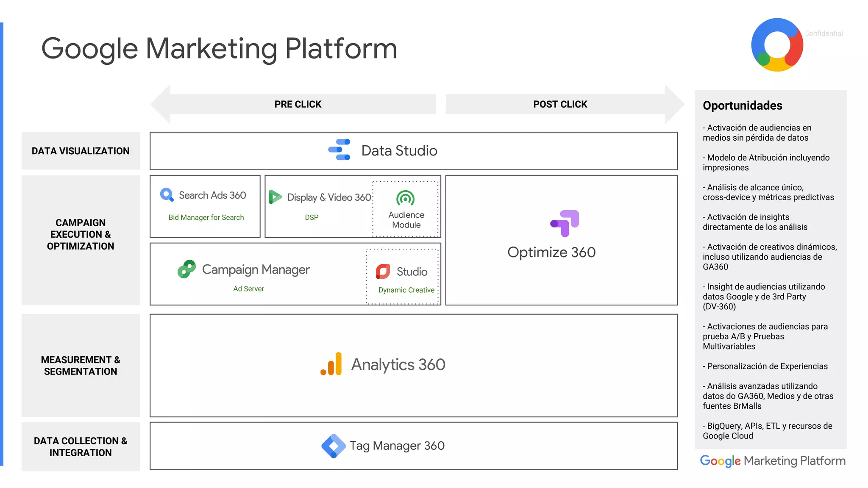Select the POST CLICK arrow header
The height and width of the screenshot is (488, 868).
coord(565,104)
